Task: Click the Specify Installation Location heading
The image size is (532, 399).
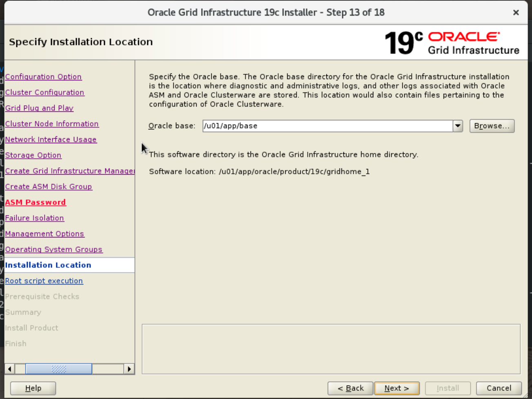Action: click(x=81, y=42)
